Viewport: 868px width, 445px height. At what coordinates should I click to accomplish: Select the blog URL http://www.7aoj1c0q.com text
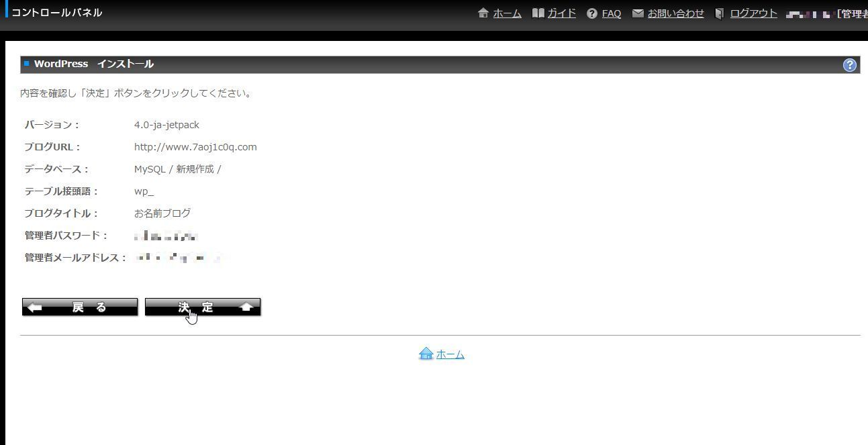195,147
